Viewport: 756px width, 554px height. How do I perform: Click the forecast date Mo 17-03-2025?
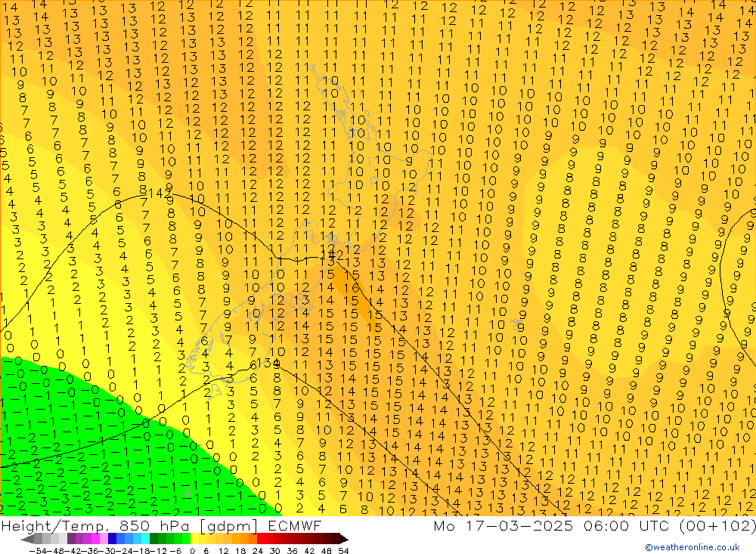tap(503, 525)
